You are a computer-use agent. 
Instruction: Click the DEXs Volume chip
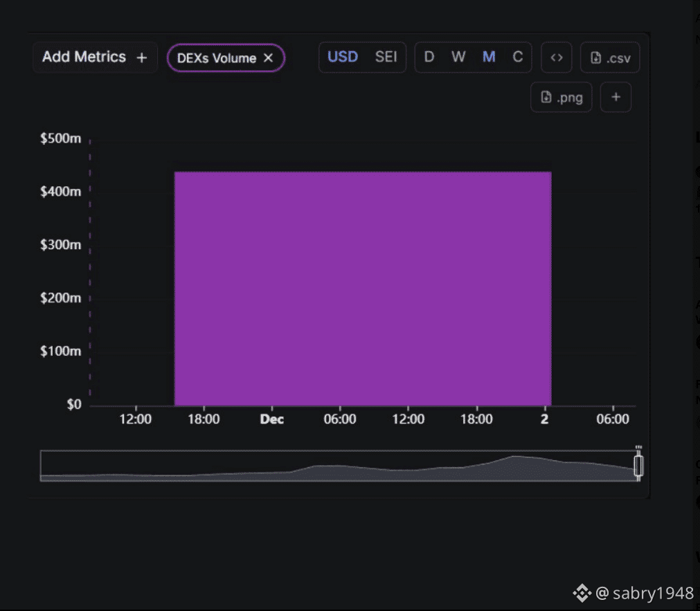(226, 58)
